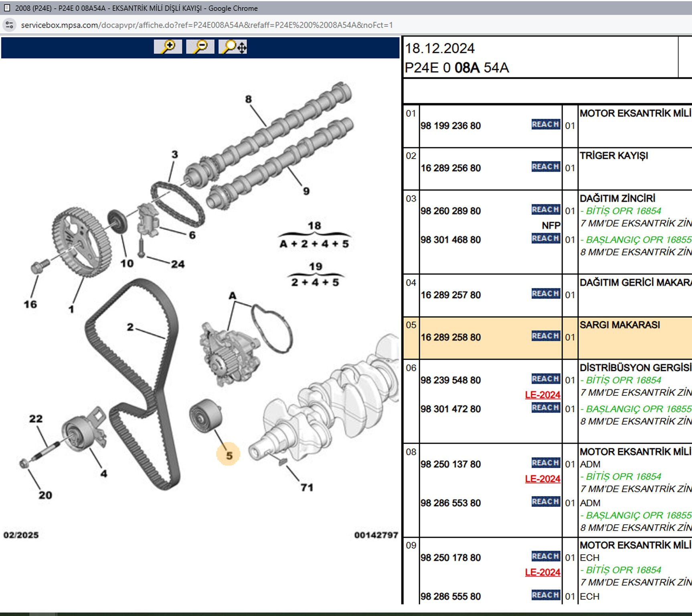Select highlighted callout 5 in the diagram
This screenshot has height=616, width=692.
(229, 455)
